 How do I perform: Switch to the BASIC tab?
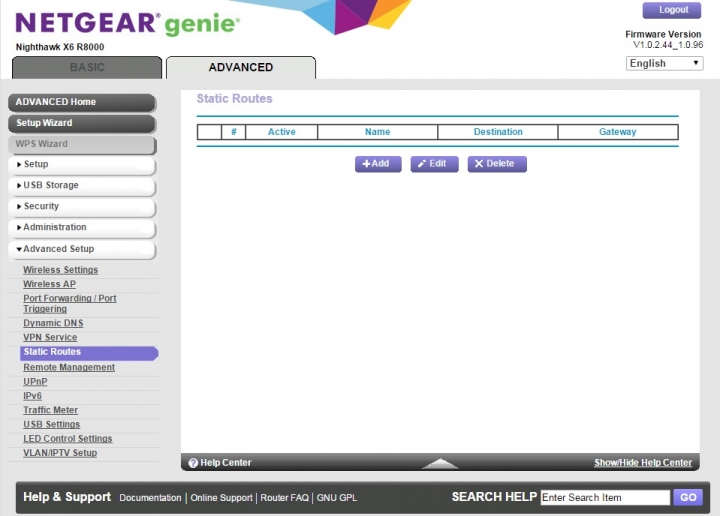point(87,67)
